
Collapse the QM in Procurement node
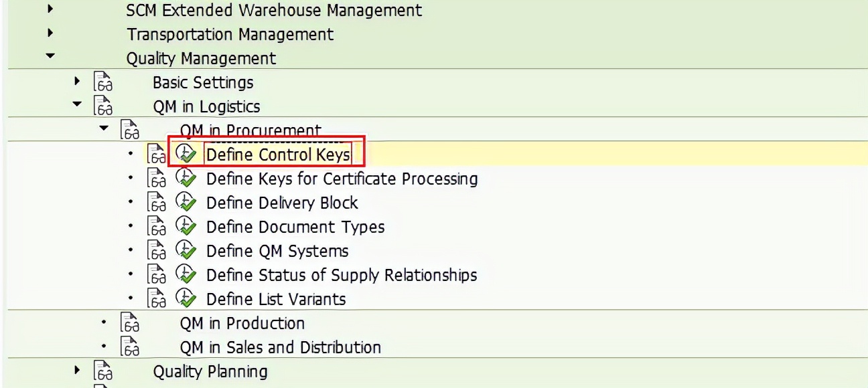pyautogui.click(x=104, y=127)
